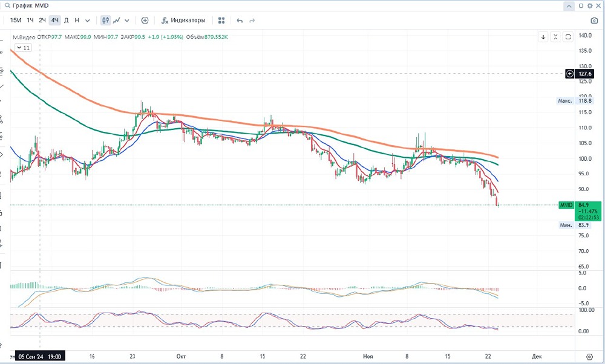Collapse the indicator legend showing 11
The image size is (605, 364).
click(x=23, y=48)
